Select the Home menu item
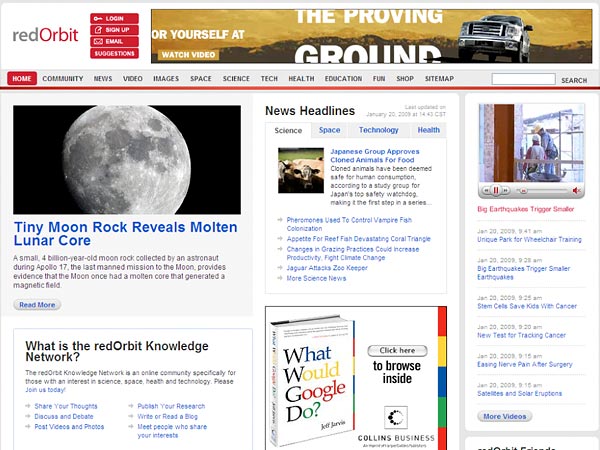Screen dimensions: 600x450 point(22,78)
